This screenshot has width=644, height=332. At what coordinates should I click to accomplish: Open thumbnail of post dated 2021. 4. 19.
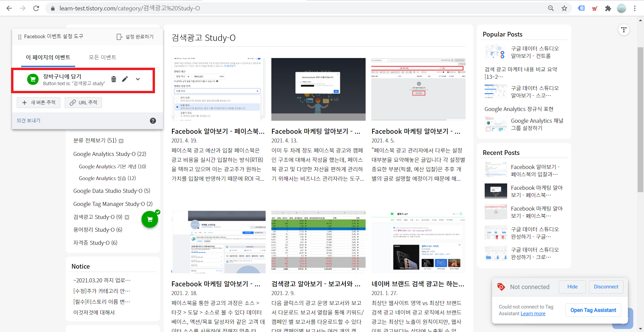[218, 89]
